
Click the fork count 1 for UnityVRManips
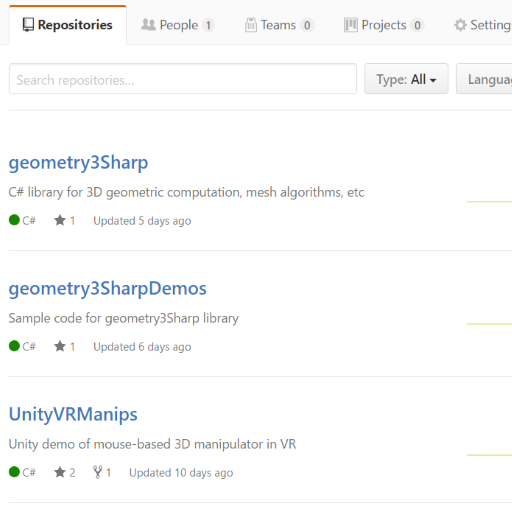108,473
